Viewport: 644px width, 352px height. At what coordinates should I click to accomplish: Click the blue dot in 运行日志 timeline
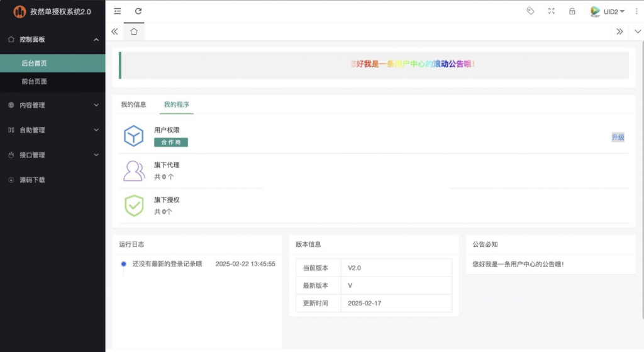[124, 264]
